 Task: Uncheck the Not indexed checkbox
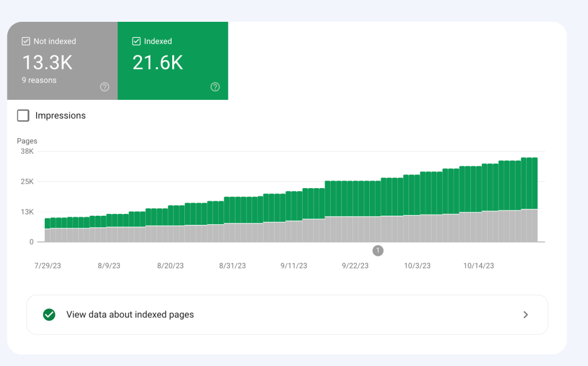(26, 41)
